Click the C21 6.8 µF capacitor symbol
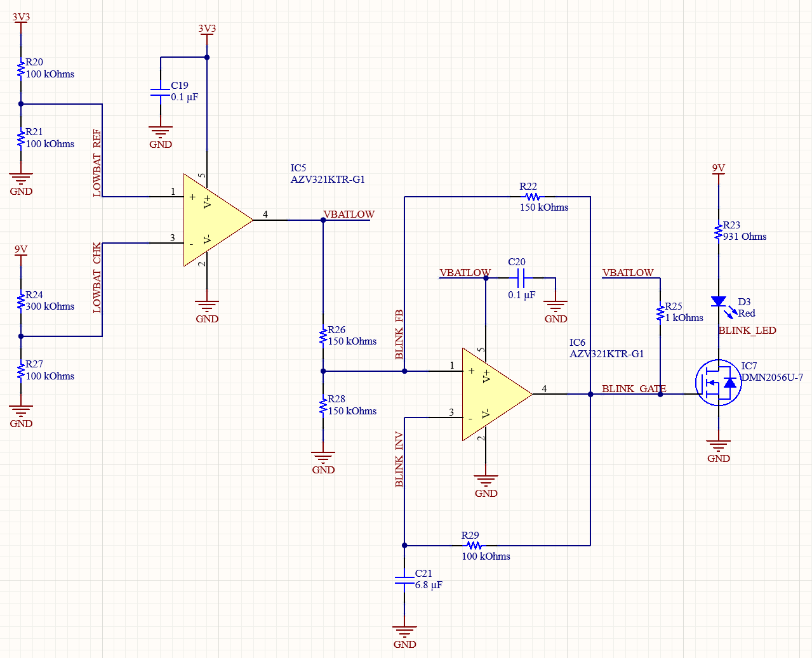This screenshot has height=658, width=812. pos(404,579)
